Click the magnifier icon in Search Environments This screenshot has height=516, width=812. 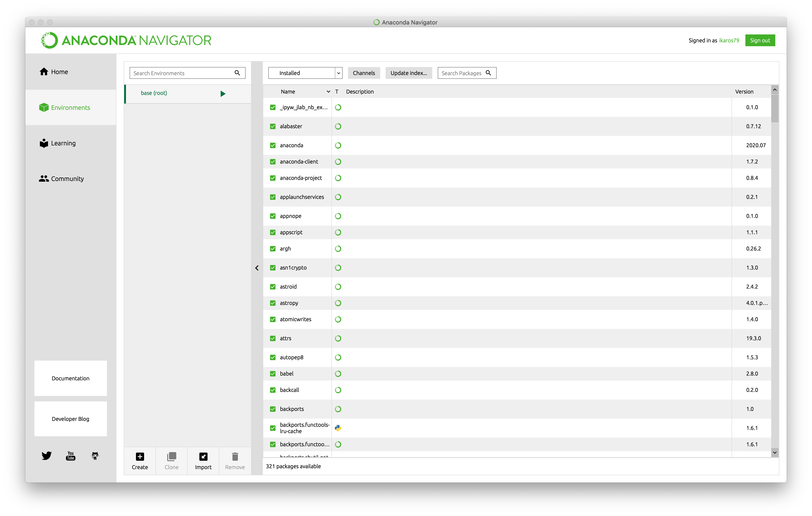pos(237,73)
